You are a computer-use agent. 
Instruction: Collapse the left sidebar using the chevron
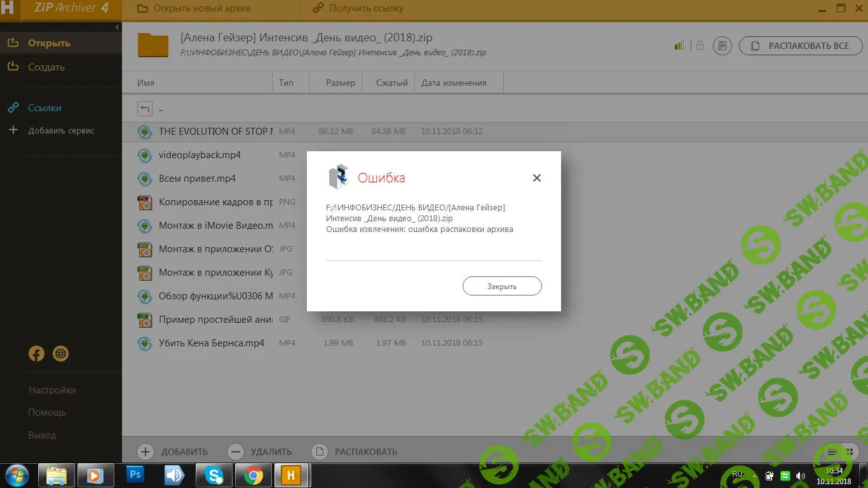click(x=117, y=27)
